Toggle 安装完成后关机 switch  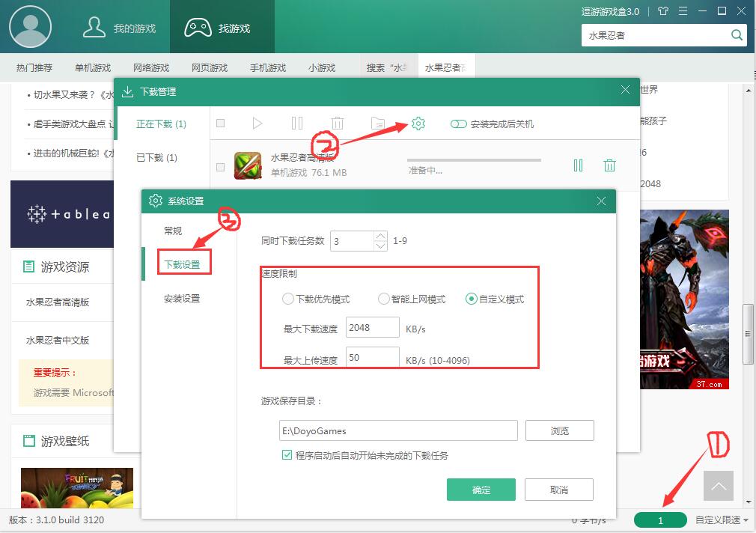[458, 124]
